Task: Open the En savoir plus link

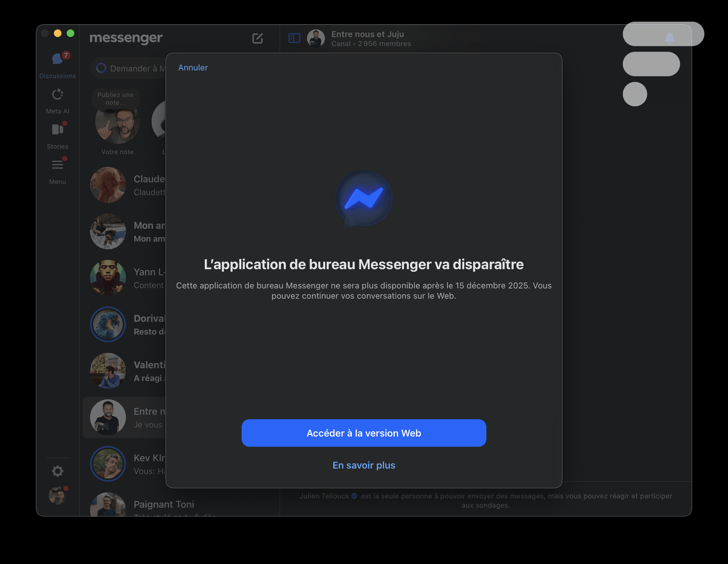Action: pos(364,465)
